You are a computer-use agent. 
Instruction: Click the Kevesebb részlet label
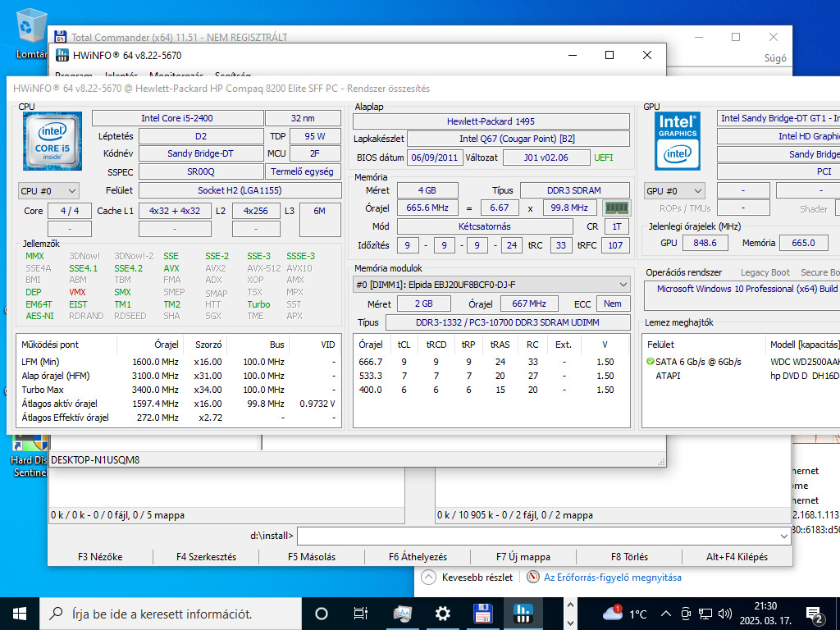(477, 577)
